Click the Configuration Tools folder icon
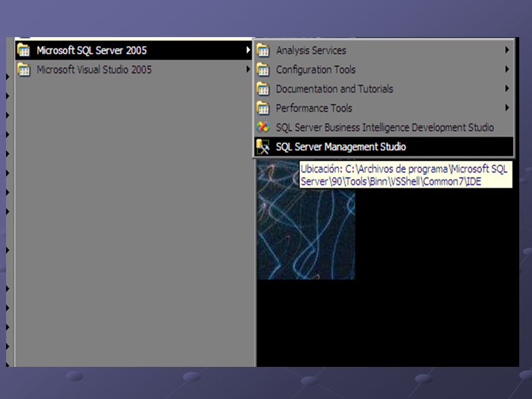This screenshot has width=532, height=399. (x=263, y=70)
